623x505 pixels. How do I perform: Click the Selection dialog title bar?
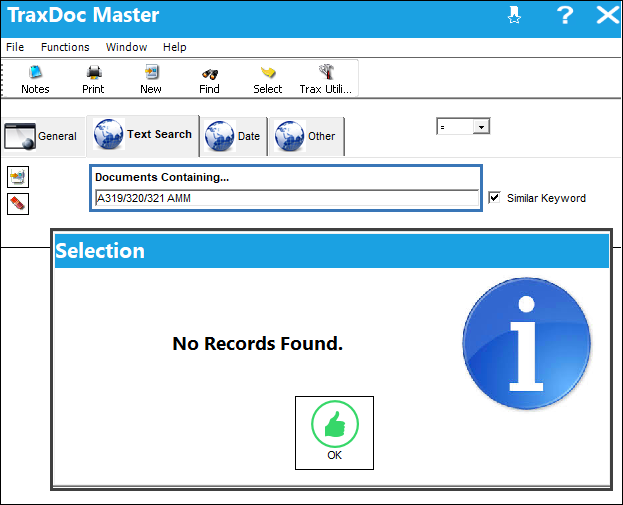(x=332, y=251)
